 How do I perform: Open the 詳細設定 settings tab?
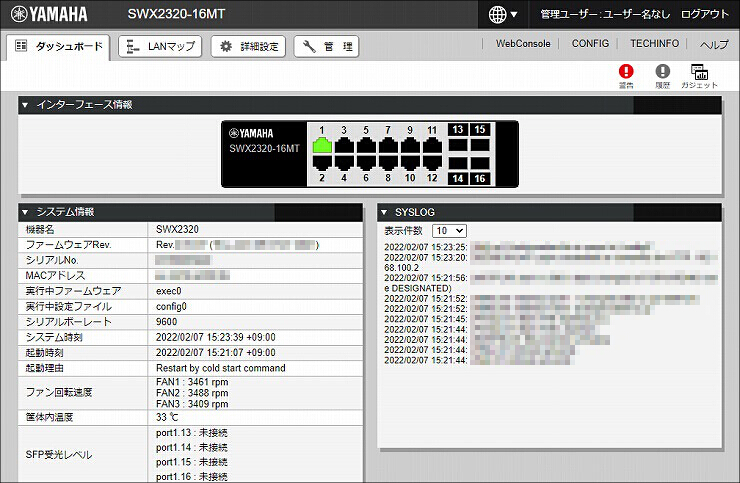[248, 46]
